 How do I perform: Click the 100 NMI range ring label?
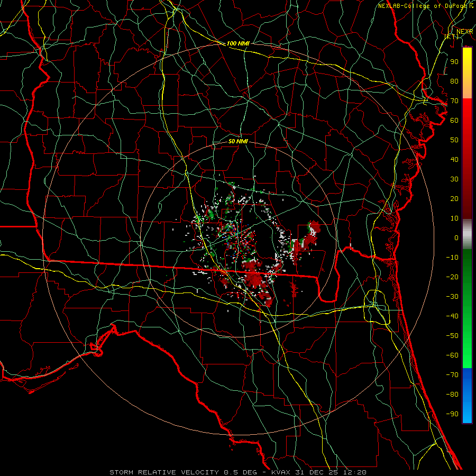tap(238, 43)
